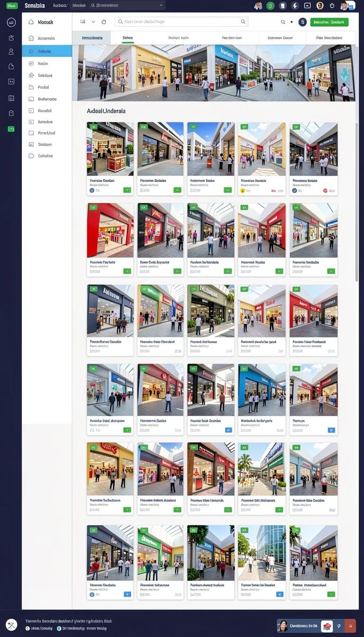Click the green button at top right
Screen dimensions: 364x637
pyautogui.click(x=329, y=22)
